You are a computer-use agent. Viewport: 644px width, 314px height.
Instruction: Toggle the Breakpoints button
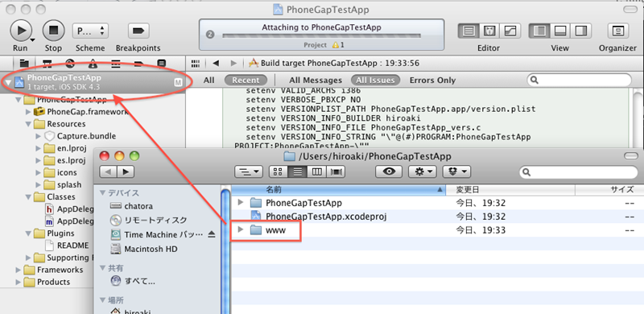(138, 31)
